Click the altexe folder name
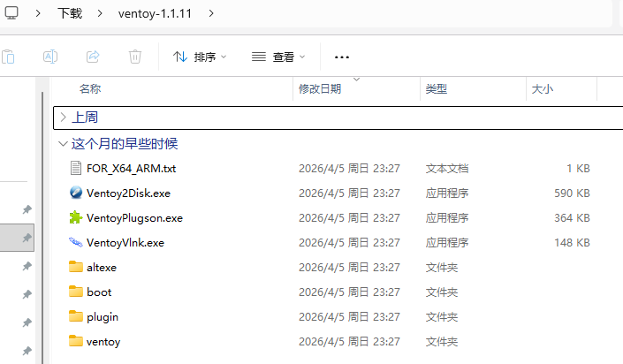The width and height of the screenshot is (623, 364). pos(102,268)
